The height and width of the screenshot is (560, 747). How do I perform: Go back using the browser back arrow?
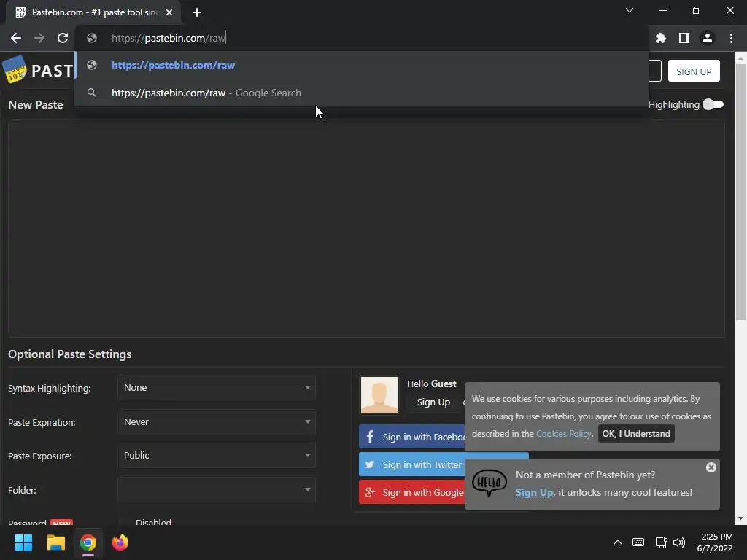tap(16, 38)
